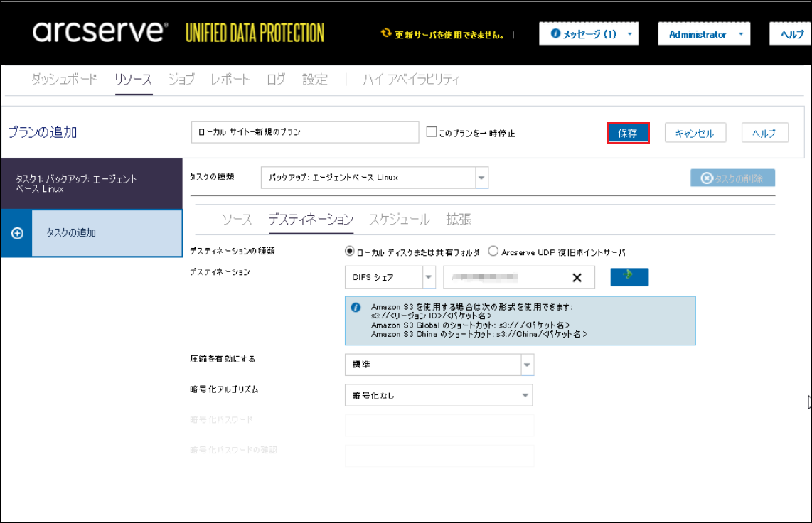Open the レポート tab

[230, 79]
